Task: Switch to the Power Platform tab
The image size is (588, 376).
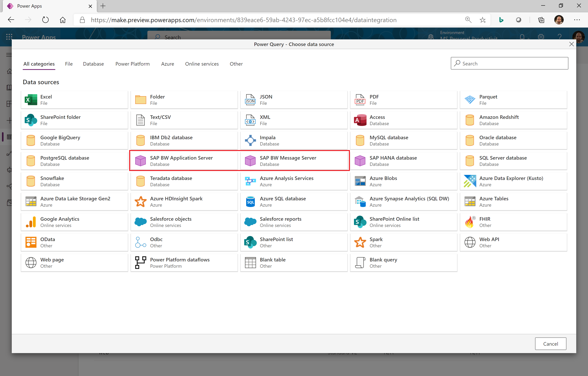Action: coord(132,64)
